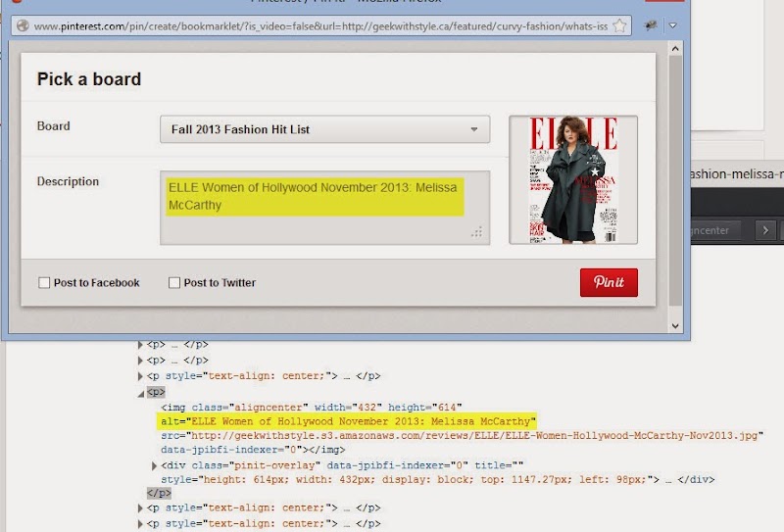Expand the text-align center <p> above open node
The image size is (784, 532).
[x=140, y=376]
